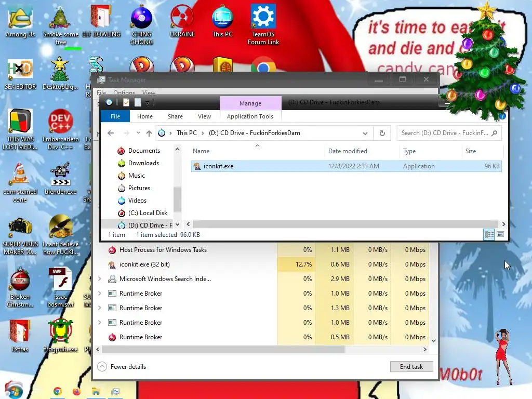Viewport: 532px width, 399px height.
Task: Click the End task button
Action: pyautogui.click(x=411, y=366)
